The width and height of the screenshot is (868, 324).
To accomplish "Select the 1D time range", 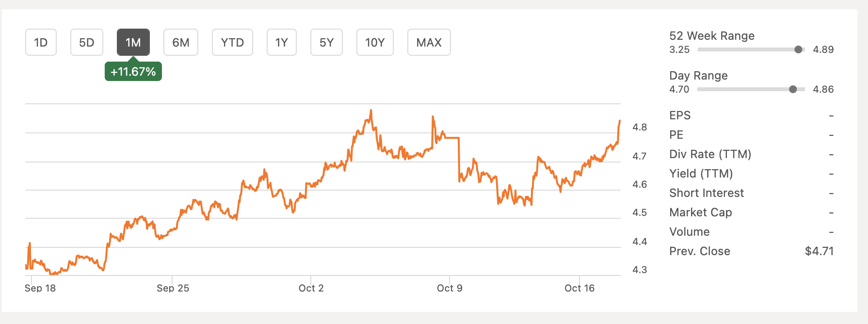I will [41, 42].
